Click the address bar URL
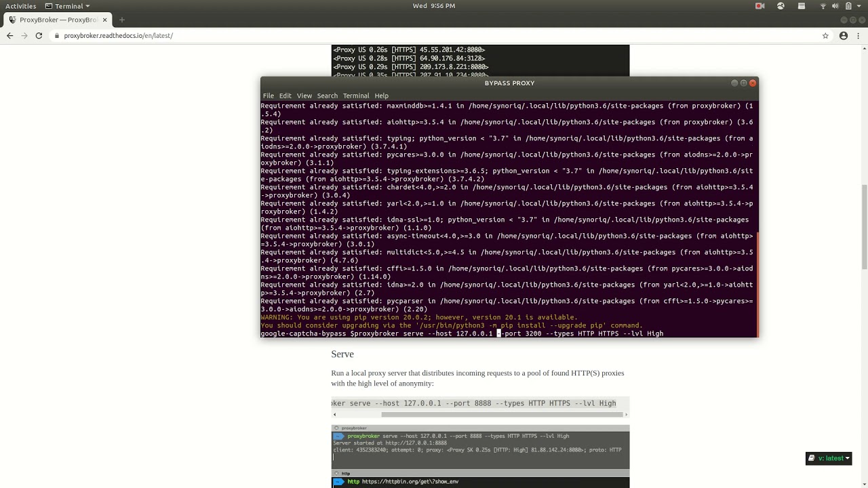 (118, 36)
